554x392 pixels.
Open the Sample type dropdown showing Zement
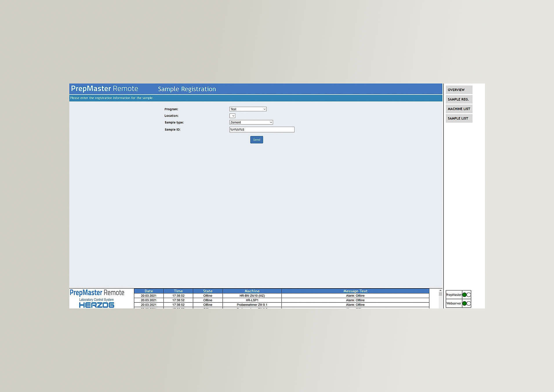pos(251,122)
